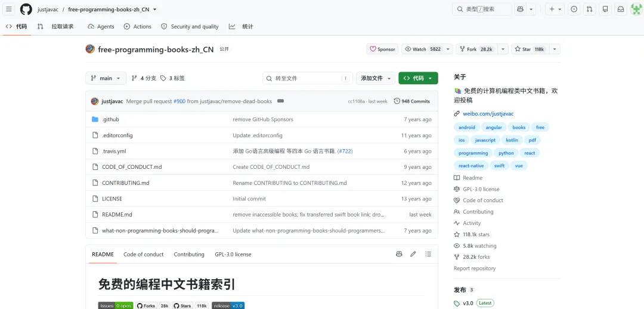644x309 pixels.
Task: Switch to the Agents tab
Action: [101, 26]
